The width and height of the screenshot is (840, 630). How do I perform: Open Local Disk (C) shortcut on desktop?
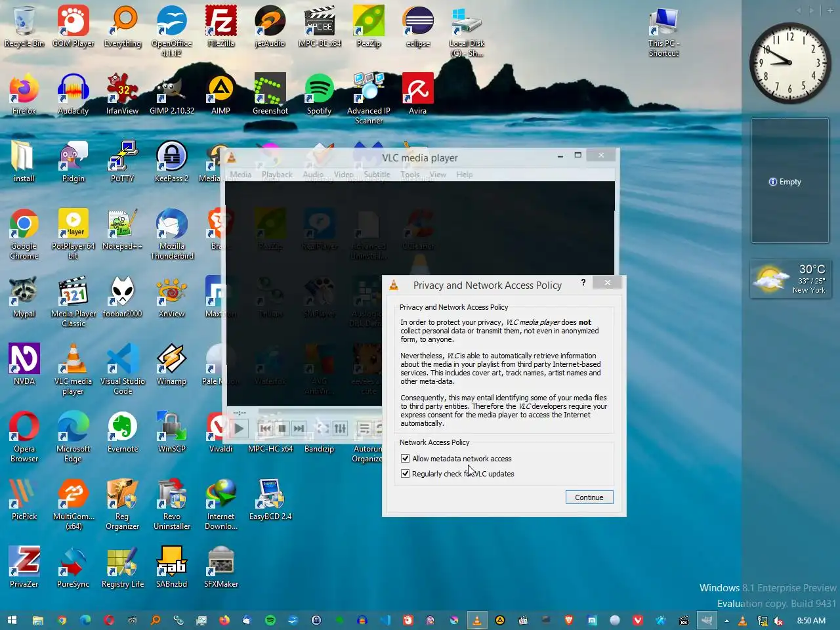(467, 31)
